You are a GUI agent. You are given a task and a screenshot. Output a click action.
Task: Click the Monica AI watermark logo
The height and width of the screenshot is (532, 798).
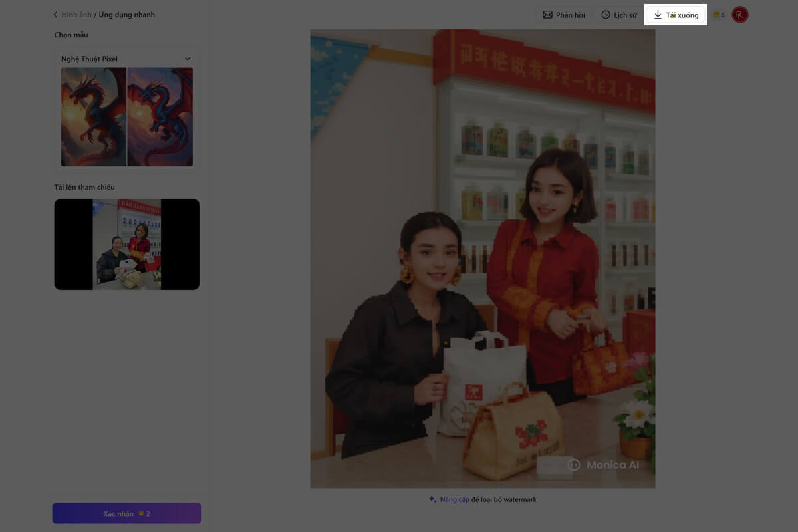pos(574,465)
